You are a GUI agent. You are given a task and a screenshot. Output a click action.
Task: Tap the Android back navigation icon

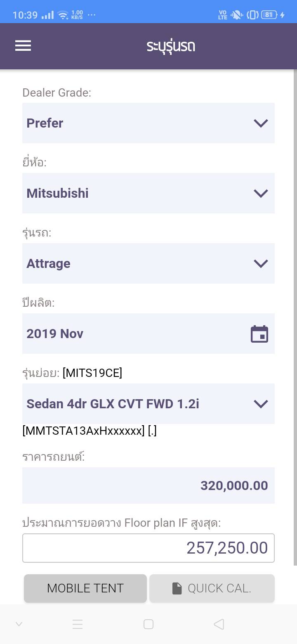(x=219, y=624)
